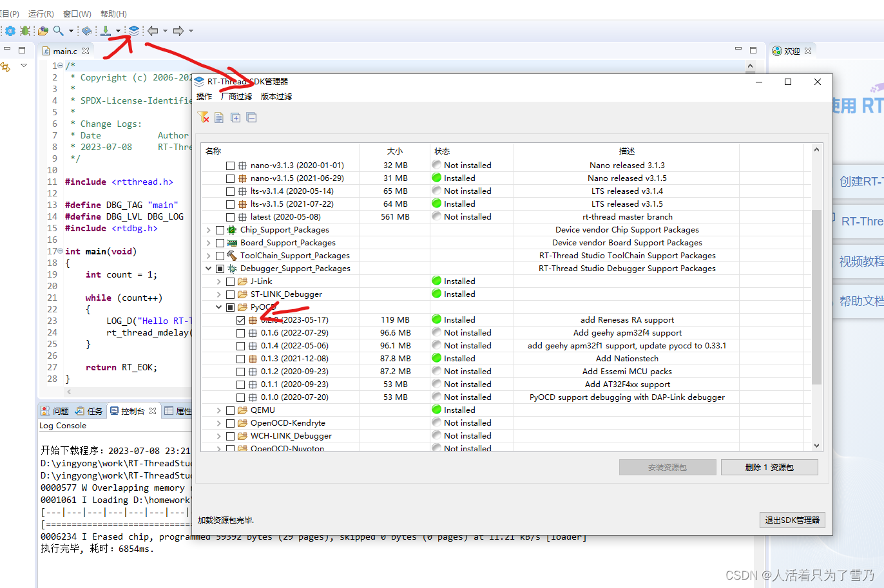Expand all packages using the plus icon
This screenshot has width=884, height=588.
point(236,117)
